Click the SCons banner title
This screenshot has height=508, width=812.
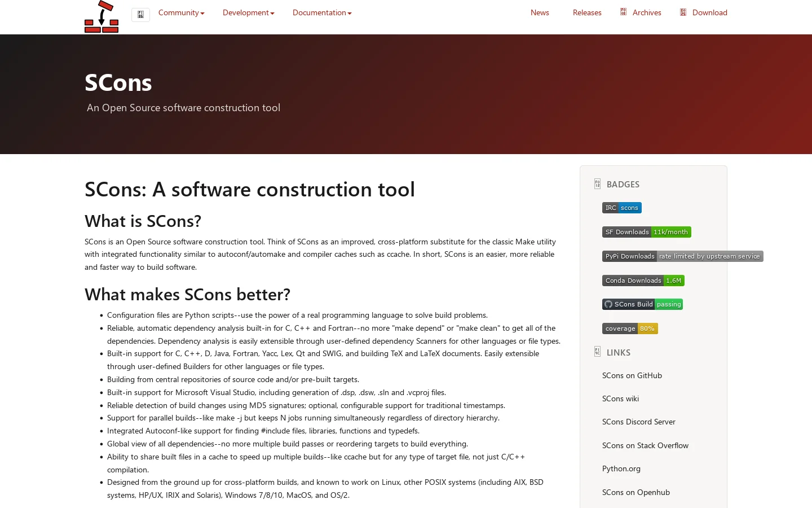tap(118, 83)
